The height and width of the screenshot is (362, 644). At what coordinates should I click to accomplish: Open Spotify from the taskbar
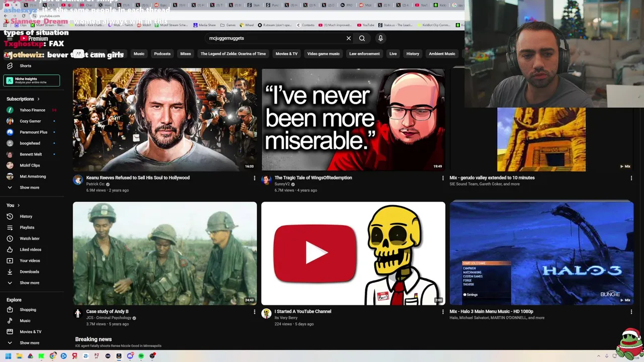point(141,356)
